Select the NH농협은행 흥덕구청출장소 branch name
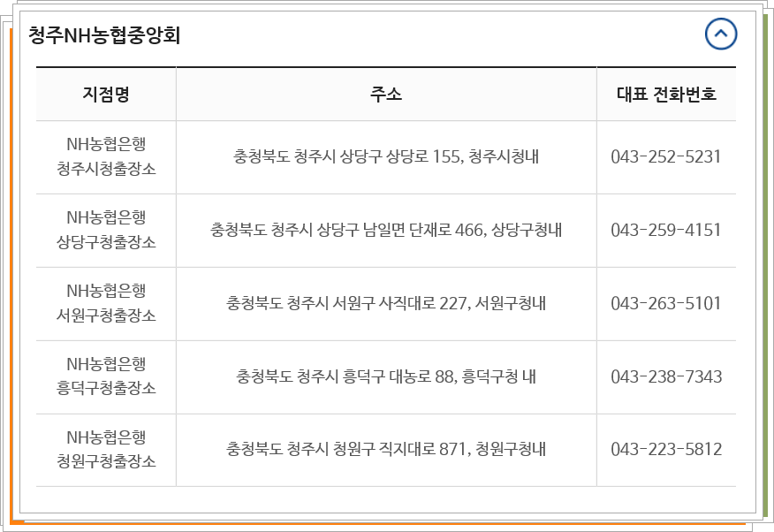This screenshot has width=774, height=532. tap(106, 376)
